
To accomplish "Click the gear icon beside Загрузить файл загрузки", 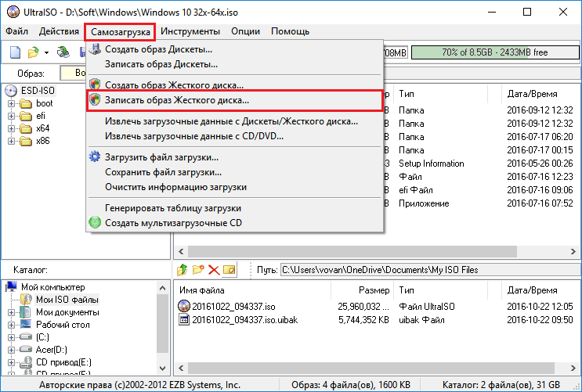I will pyautogui.click(x=95, y=156).
